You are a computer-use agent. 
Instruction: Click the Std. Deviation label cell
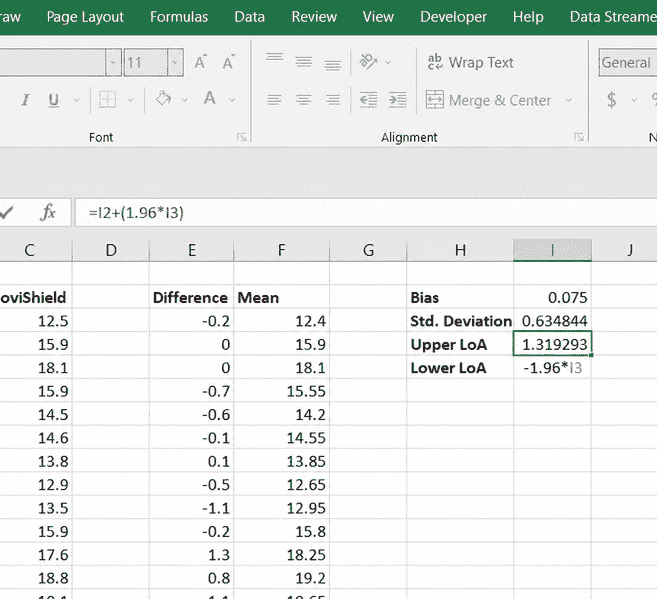tap(460, 321)
